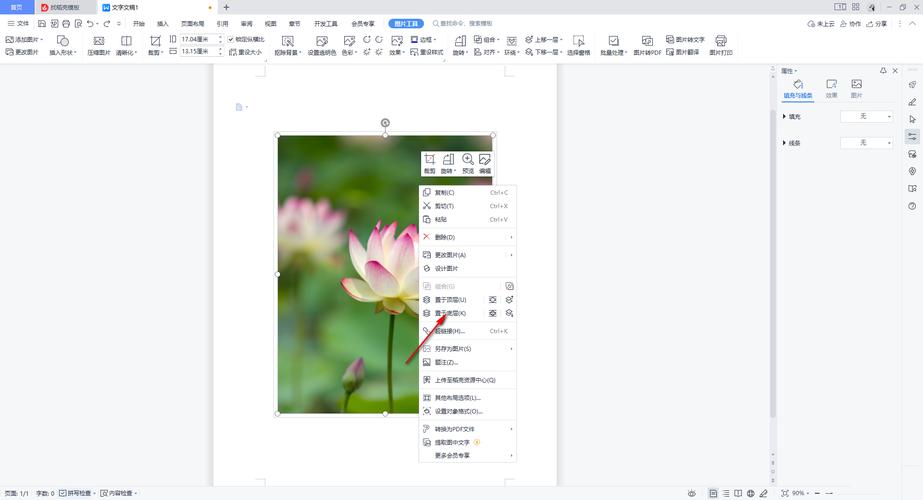Open the File (文件) menu
Viewport: 923px width, 500px height.
click(x=18, y=24)
